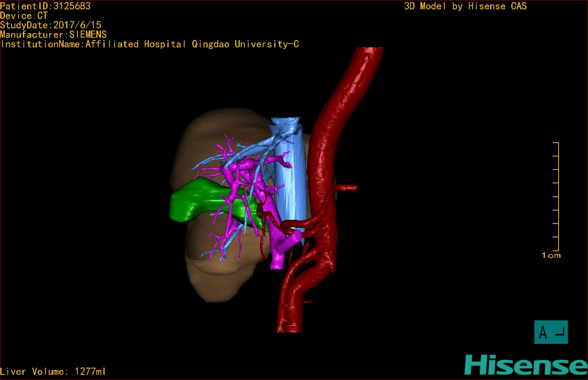
Task: Click the orientation cube marked A
Action: pyautogui.click(x=551, y=332)
